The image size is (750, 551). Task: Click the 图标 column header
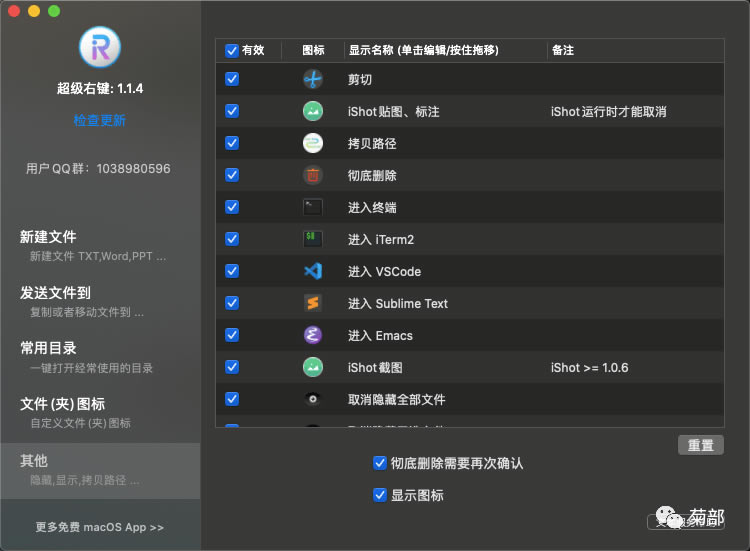pos(313,50)
